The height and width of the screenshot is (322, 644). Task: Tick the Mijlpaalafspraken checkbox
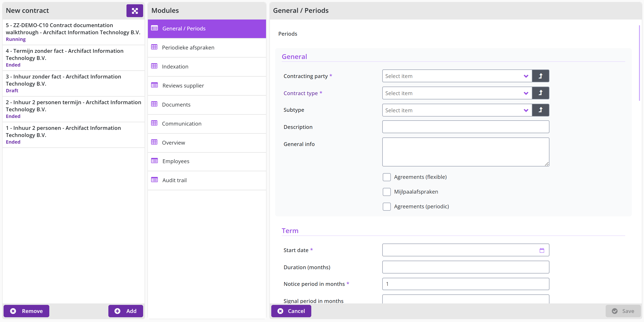tap(387, 192)
